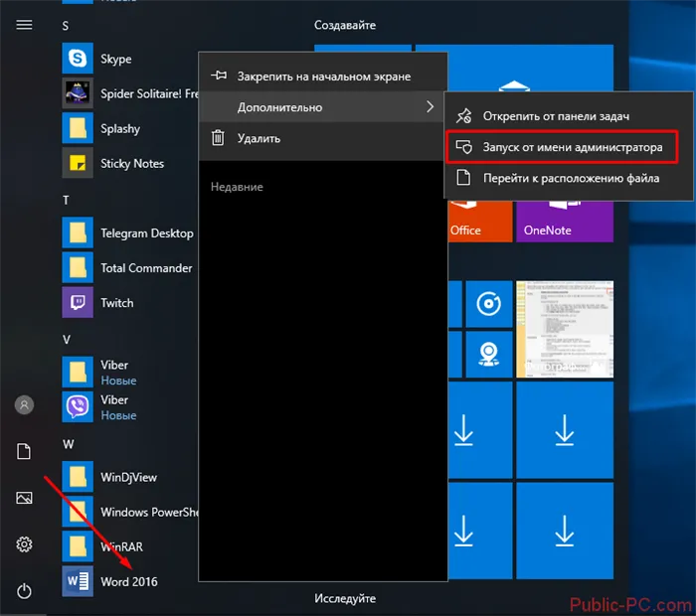696x616 pixels.
Task: Click the Splashy folder icon
Action: coord(78,128)
